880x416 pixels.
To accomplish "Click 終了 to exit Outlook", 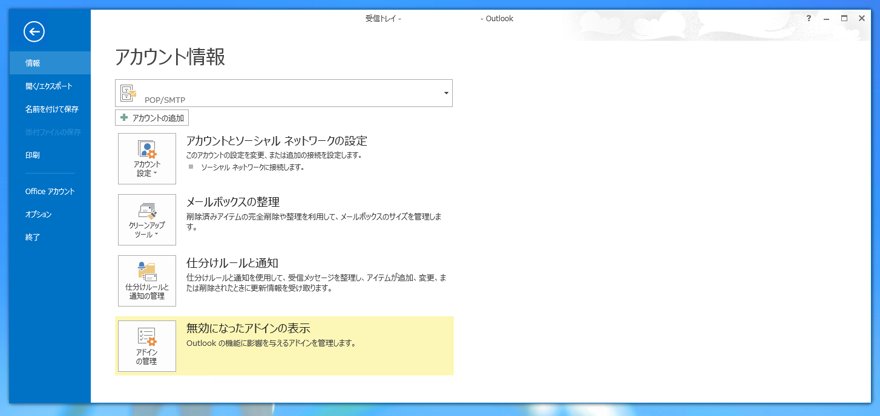I will (x=50, y=237).
